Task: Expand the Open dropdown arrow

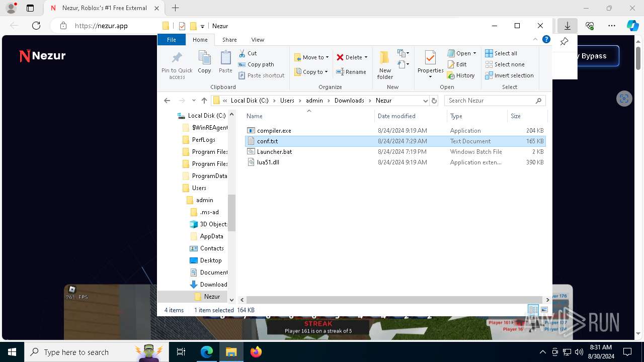Action: coord(474,53)
